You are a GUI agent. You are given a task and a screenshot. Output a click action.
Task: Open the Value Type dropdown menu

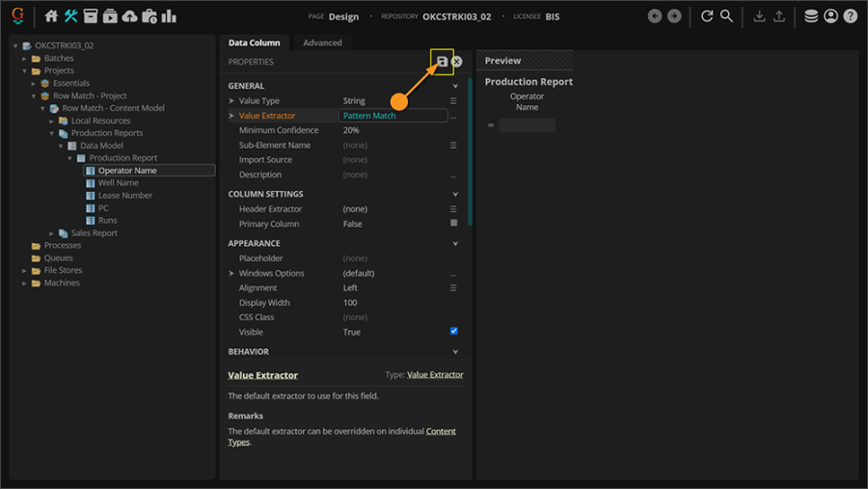pos(453,101)
